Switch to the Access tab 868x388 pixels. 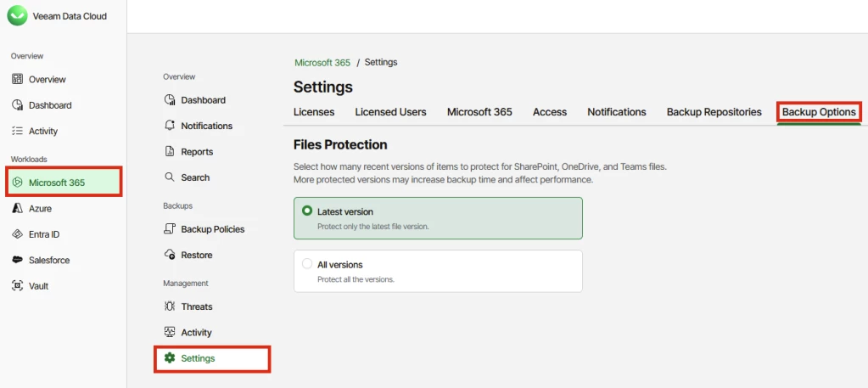coord(549,112)
